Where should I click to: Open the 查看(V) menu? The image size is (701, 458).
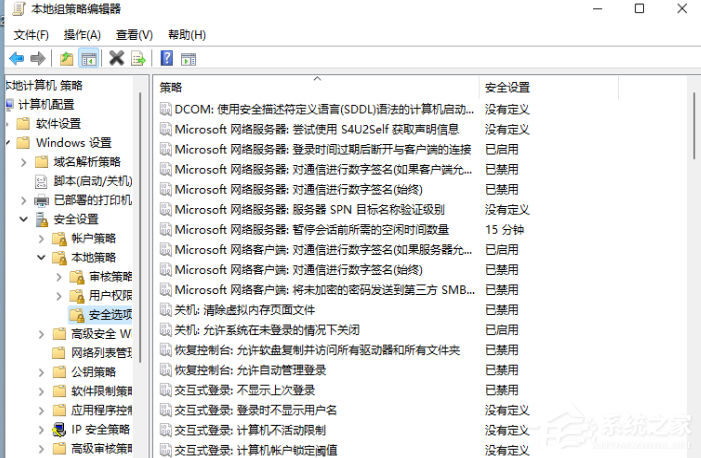pyautogui.click(x=133, y=35)
